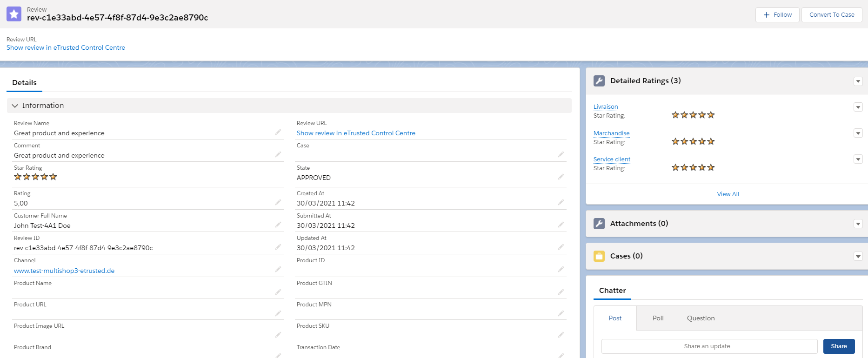Image resolution: width=868 pixels, height=358 pixels.
Task: Open the Livraison rating row dropdown
Action: click(858, 107)
